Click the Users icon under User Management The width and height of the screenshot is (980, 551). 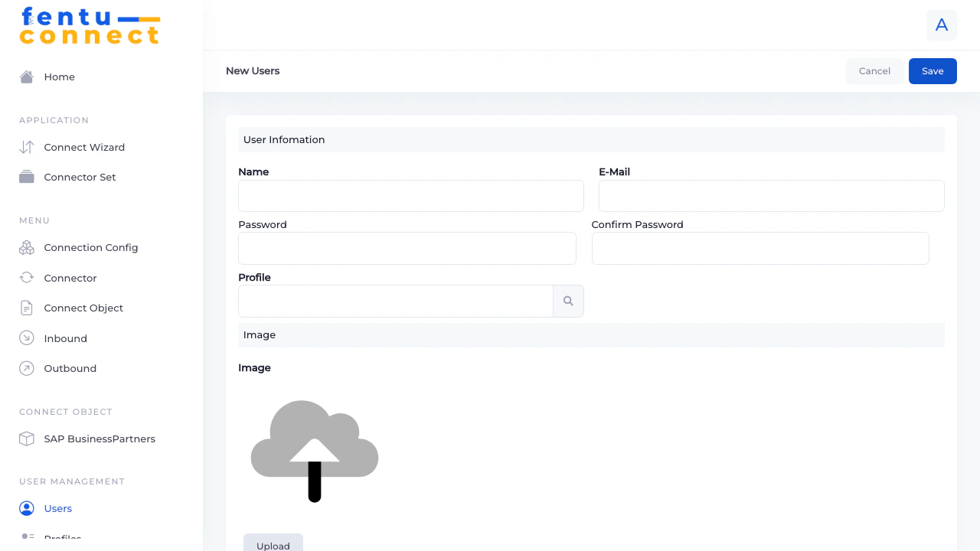[x=26, y=508]
